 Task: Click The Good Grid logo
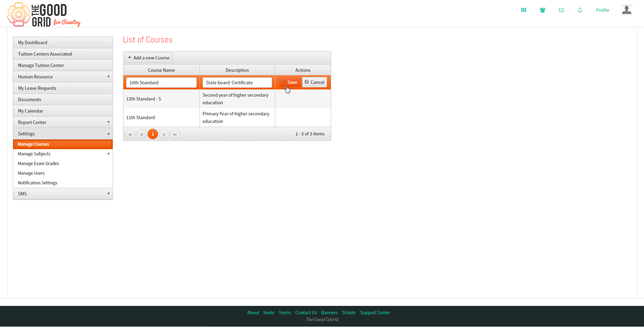tap(44, 15)
